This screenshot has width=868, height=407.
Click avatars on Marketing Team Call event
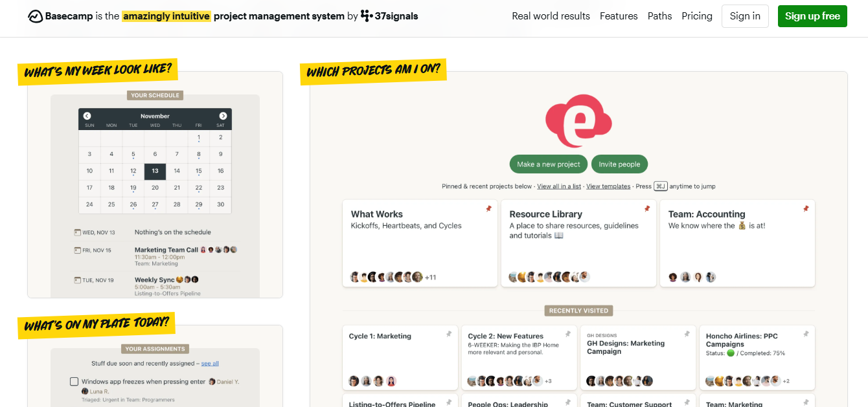click(219, 250)
